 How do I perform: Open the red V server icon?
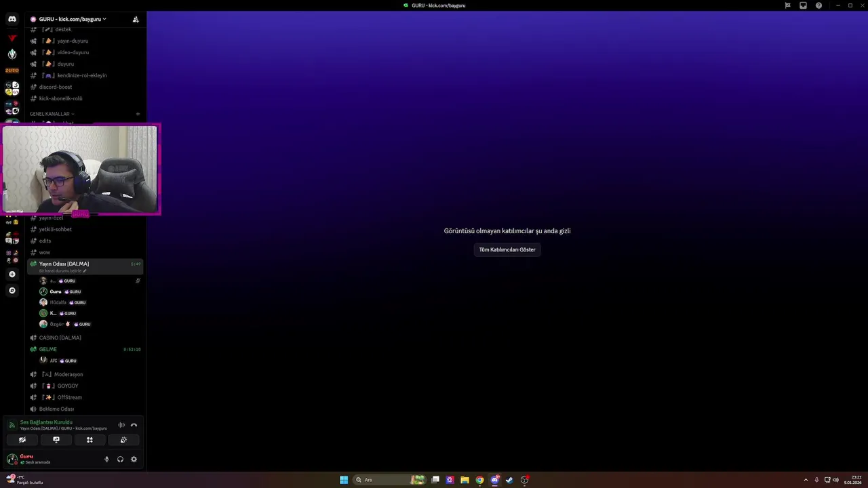click(x=12, y=38)
